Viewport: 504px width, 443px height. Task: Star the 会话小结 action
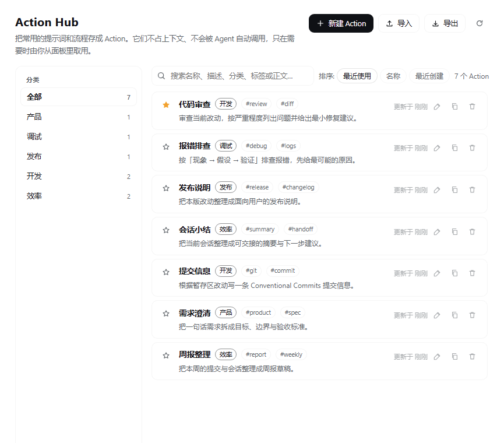pyautogui.click(x=166, y=230)
